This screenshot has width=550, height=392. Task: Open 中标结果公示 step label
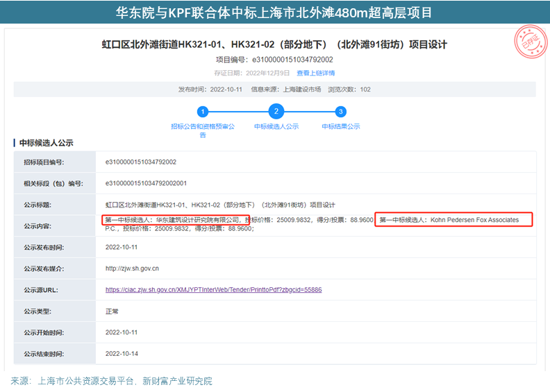[341, 126]
